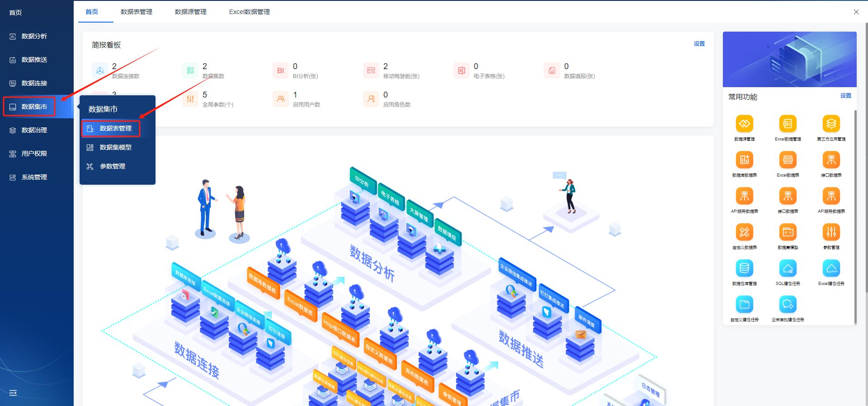
Task: Open 数据集模型 shortcut icon in 常用功能
Action: 788,232
